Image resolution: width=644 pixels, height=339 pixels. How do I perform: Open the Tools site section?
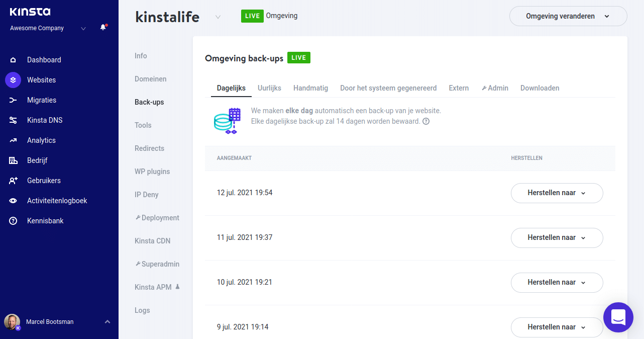(143, 125)
